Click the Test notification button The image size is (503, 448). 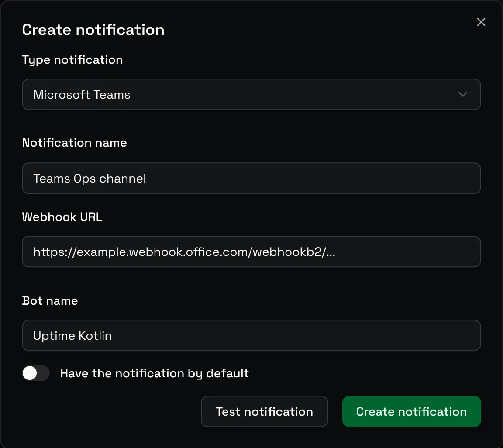(264, 412)
